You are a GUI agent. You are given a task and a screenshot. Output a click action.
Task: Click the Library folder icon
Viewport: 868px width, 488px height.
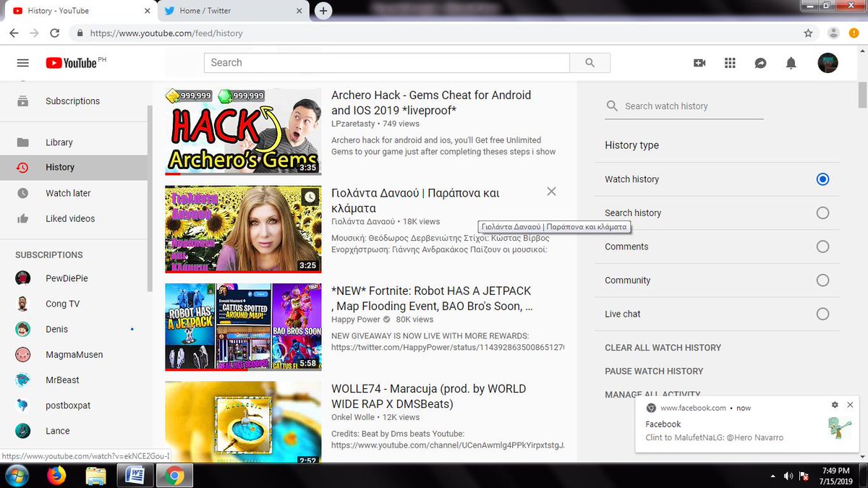[23, 142]
